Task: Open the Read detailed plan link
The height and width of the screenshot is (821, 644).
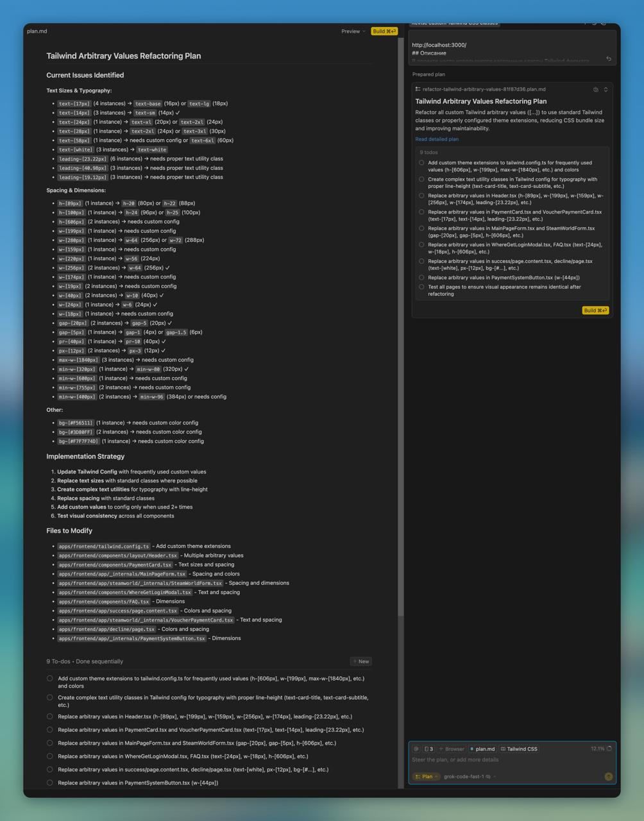Action: click(x=437, y=139)
